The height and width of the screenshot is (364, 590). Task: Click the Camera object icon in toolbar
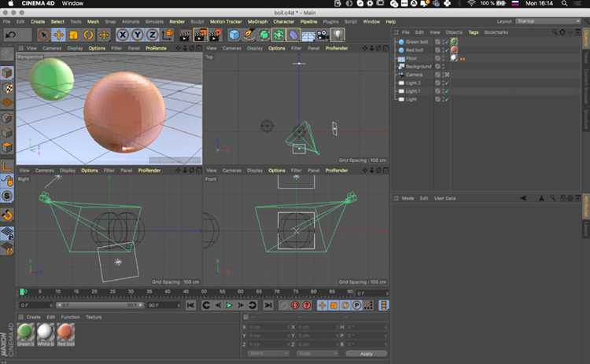coord(323,35)
